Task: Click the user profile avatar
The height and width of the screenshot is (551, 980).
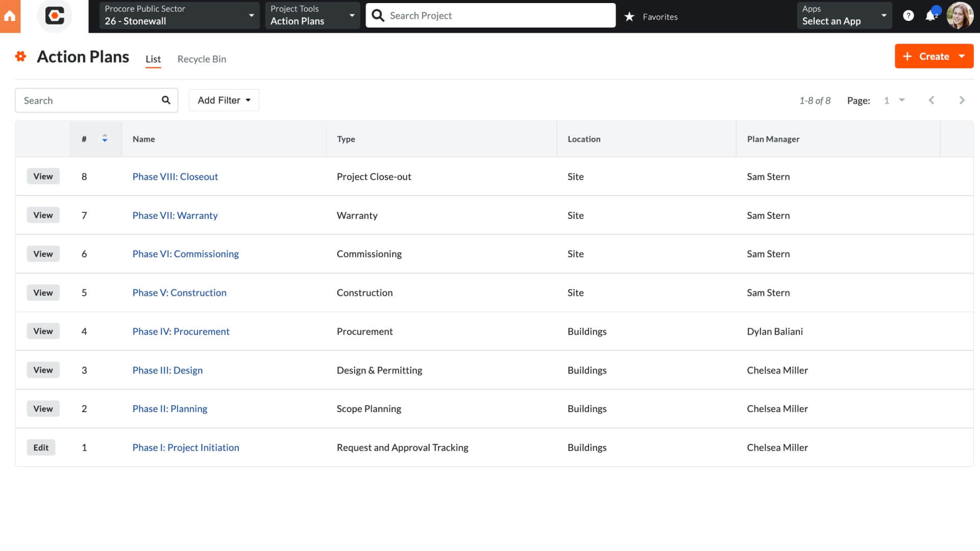Action: point(959,16)
